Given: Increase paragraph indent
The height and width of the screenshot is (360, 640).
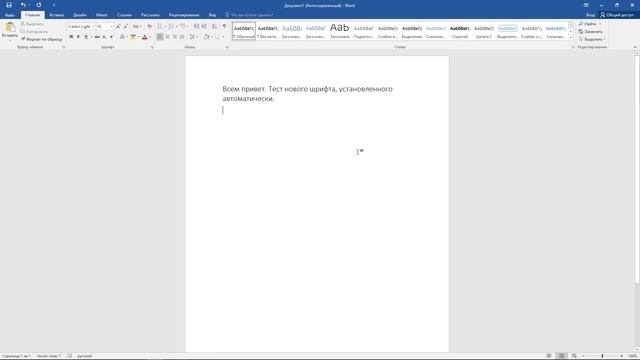Looking at the screenshot, I should point(204,27).
